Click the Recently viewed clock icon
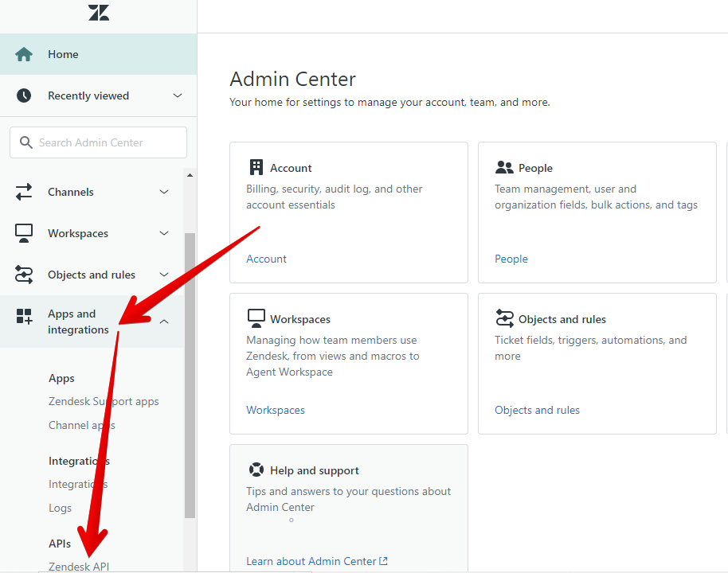 coord(24,95)
